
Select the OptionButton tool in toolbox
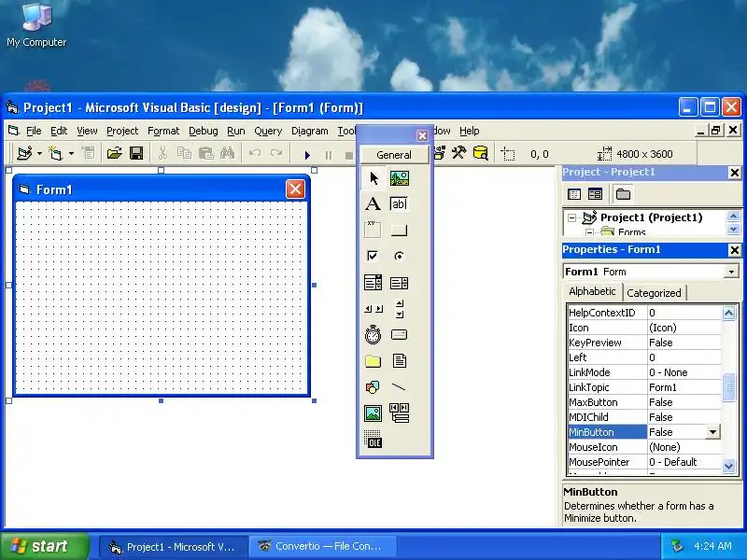(400, 256)
